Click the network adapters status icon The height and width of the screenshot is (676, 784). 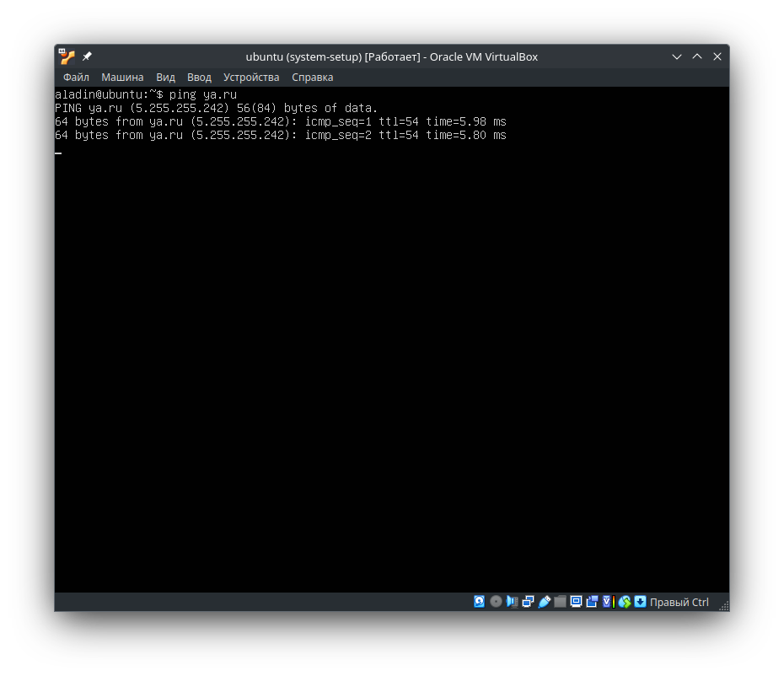pos(528,601)
